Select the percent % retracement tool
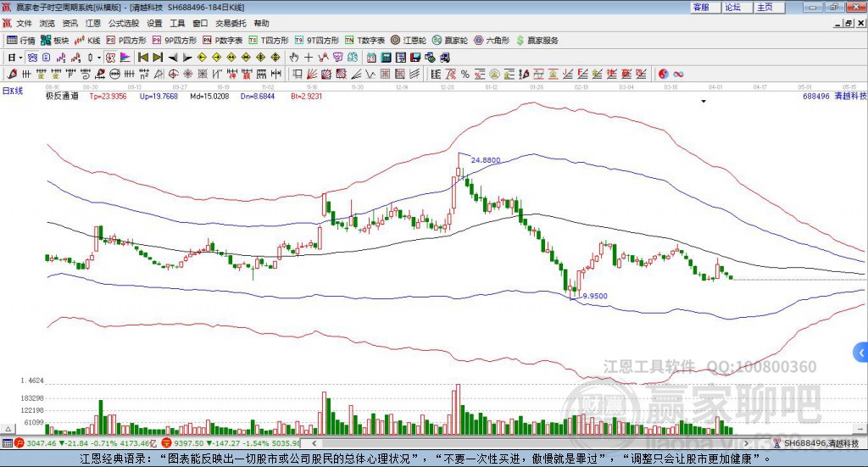This screenshot has width=868, height=467. click(x=465, y=74)
